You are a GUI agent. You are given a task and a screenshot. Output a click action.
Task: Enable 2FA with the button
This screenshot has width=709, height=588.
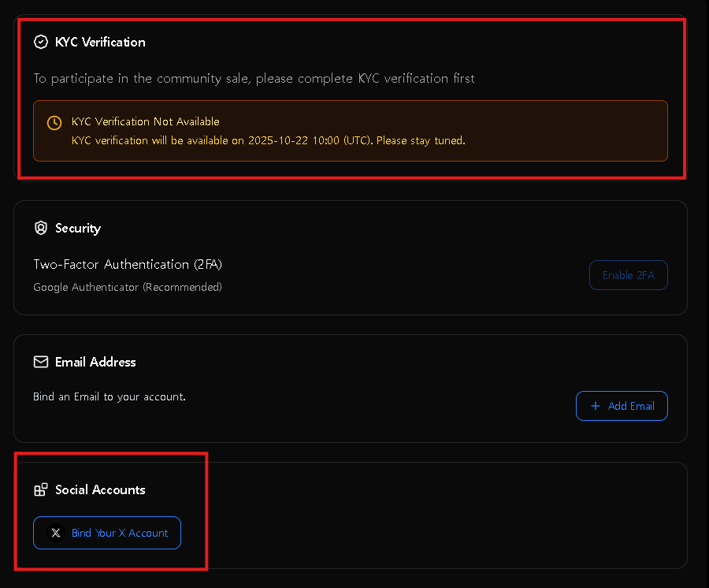click(629, 275)
